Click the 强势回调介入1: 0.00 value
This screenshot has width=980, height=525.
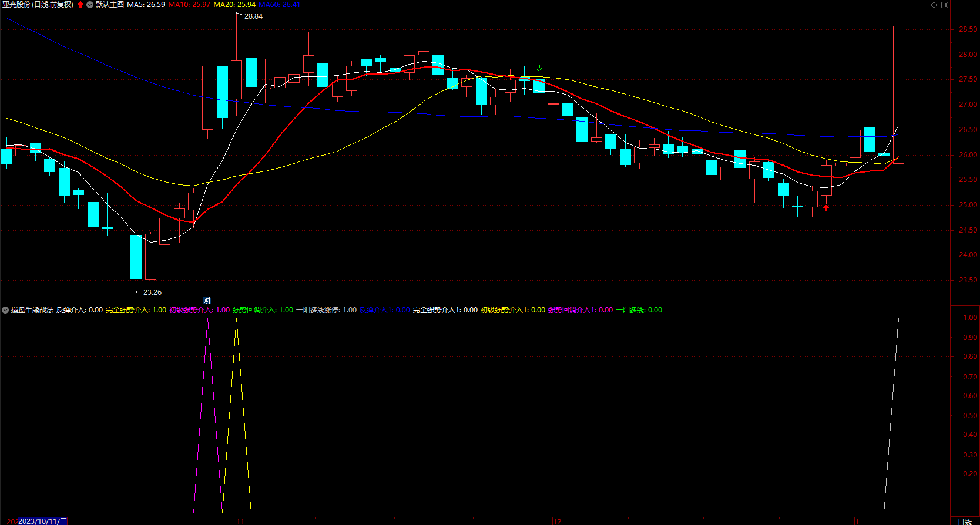coord(580,310)
